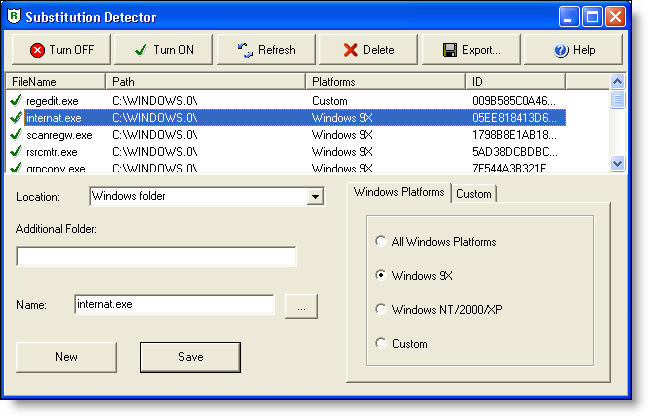The height and width of the screenshot is (416, 648).
Task: Sort the list by the Platforms column header
Action: (x=385, y=80)
